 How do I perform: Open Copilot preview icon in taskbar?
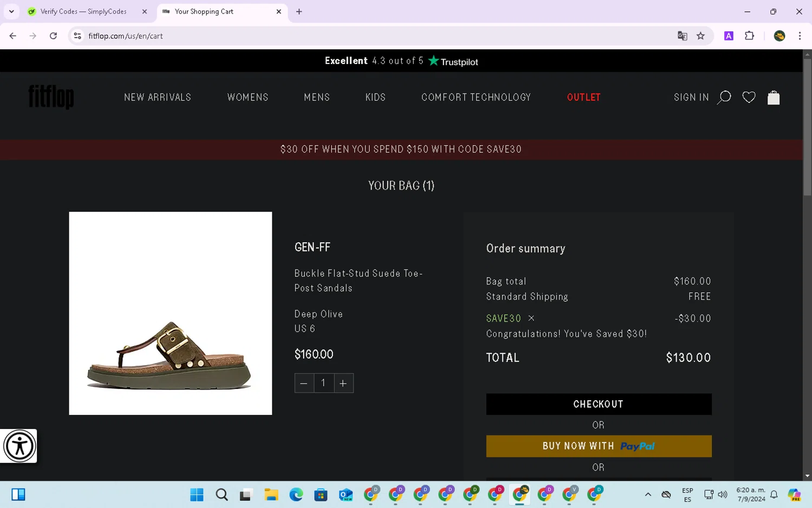coord(794,494)
